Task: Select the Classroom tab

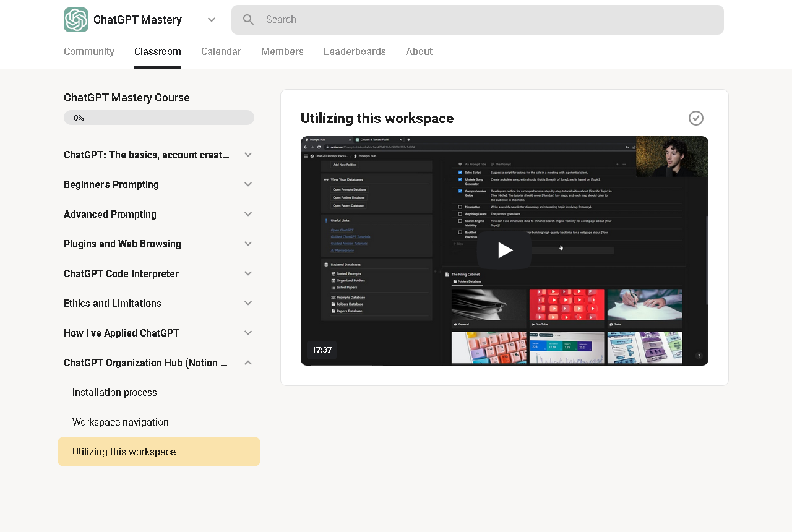Action: (x=158, y=51)
